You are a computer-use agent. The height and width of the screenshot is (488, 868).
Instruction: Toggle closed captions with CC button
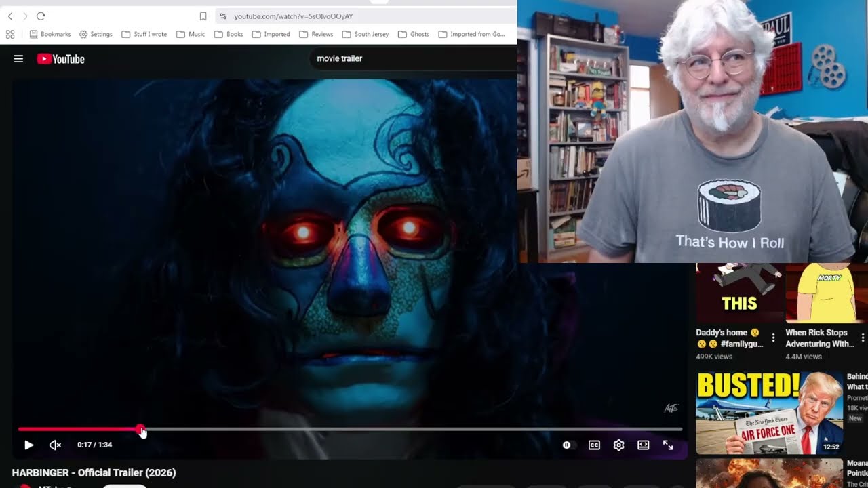tap(594, 445)
